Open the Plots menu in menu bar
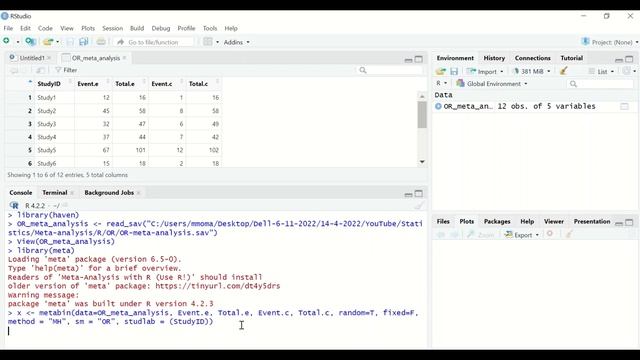The image size is (640, 360). tap(88, 28)
